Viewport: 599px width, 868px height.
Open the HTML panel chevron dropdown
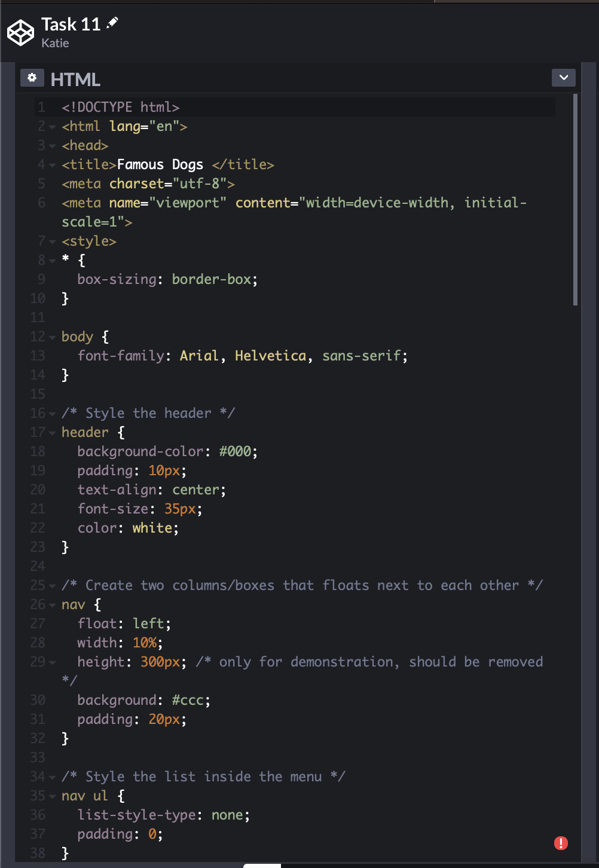click(563, 78)
